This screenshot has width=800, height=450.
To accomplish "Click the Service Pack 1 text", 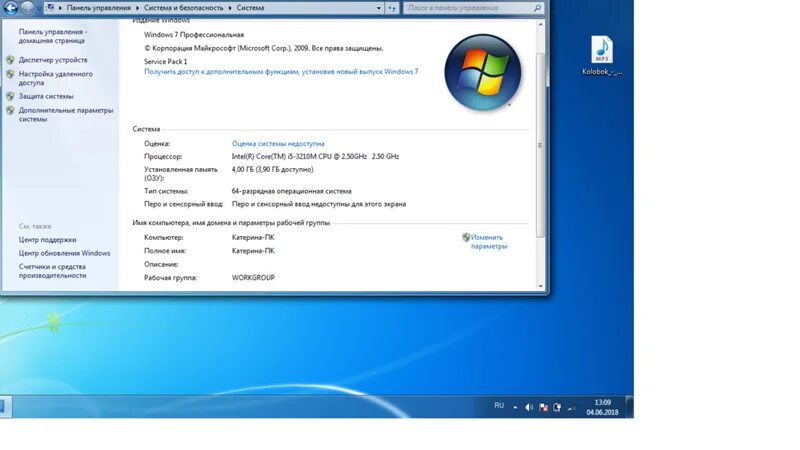I will point(165,61).
